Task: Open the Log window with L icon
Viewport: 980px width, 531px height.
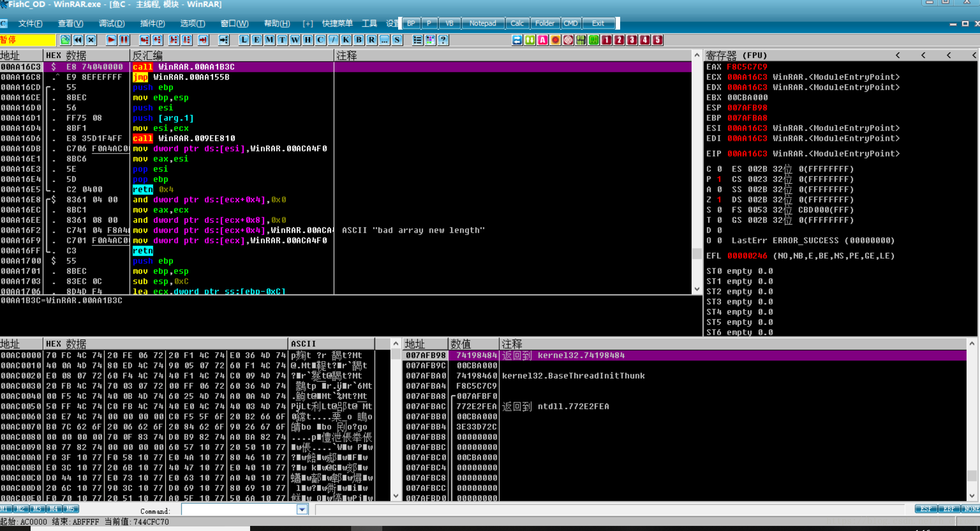Action: click(244, 40)
